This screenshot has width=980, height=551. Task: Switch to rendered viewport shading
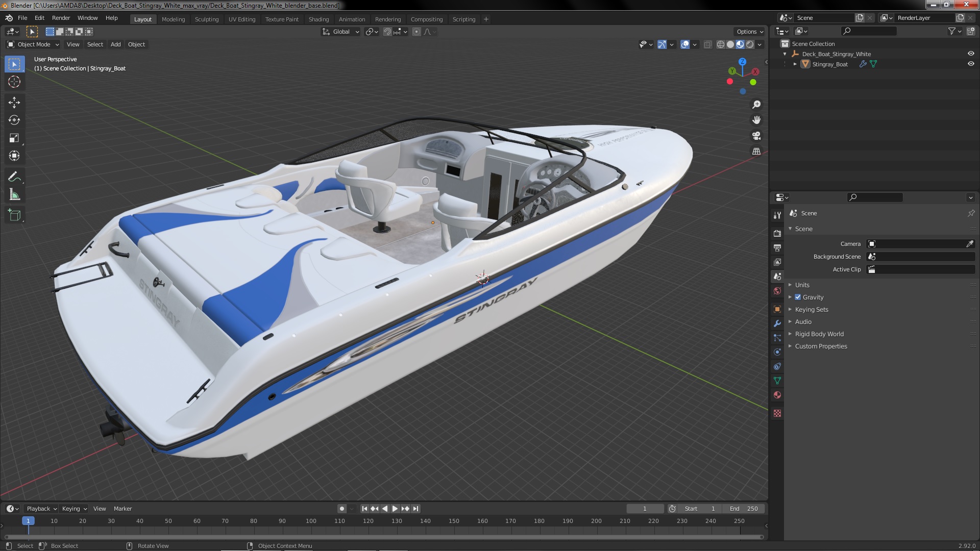click(750, 44)
